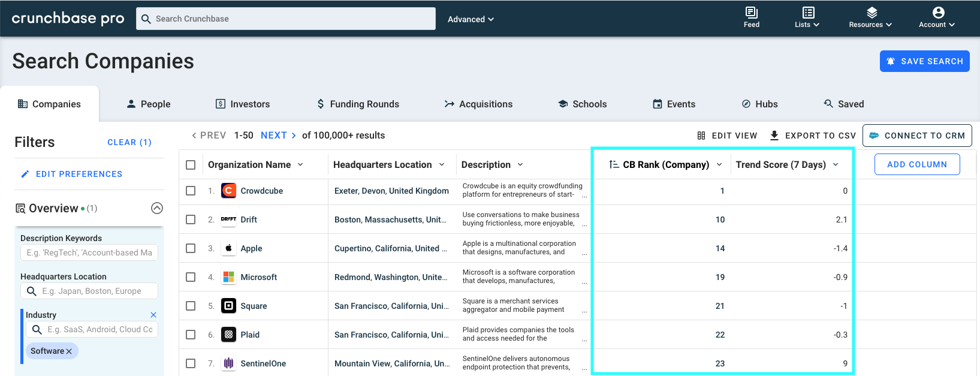Open the Description column dropdown arrow
980x376 pixels.
pos(520,164)
